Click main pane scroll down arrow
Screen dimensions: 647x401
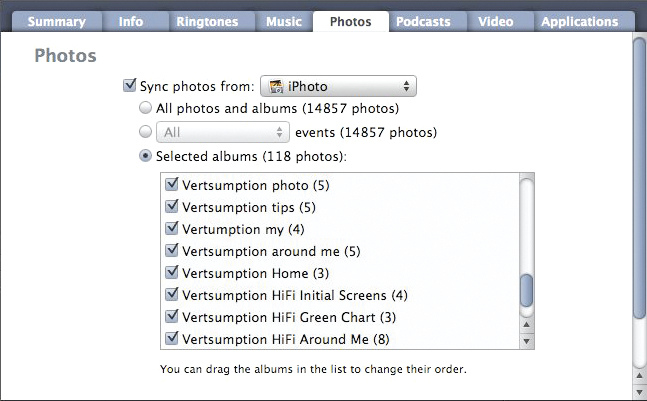point(639,391)
